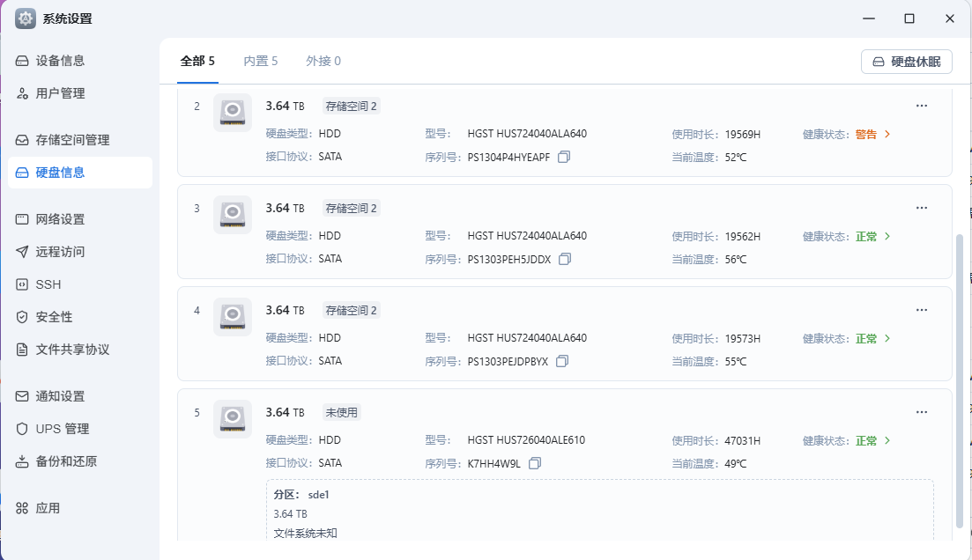This screenshot has width=972, height=560.
Task: Click the 硬盘休眠 button
Action: click(906, 62)
